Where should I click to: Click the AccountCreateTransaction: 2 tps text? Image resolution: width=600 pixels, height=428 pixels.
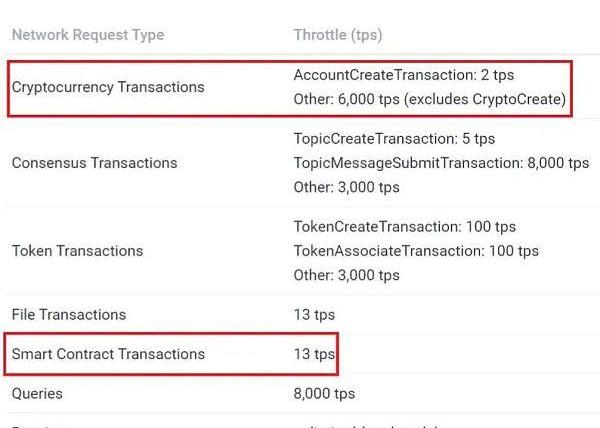(404, 75)
